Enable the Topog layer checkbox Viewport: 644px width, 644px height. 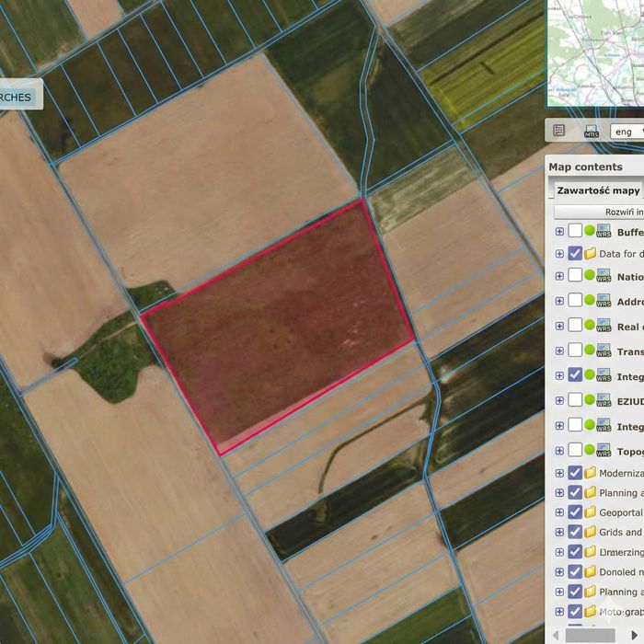575,450
